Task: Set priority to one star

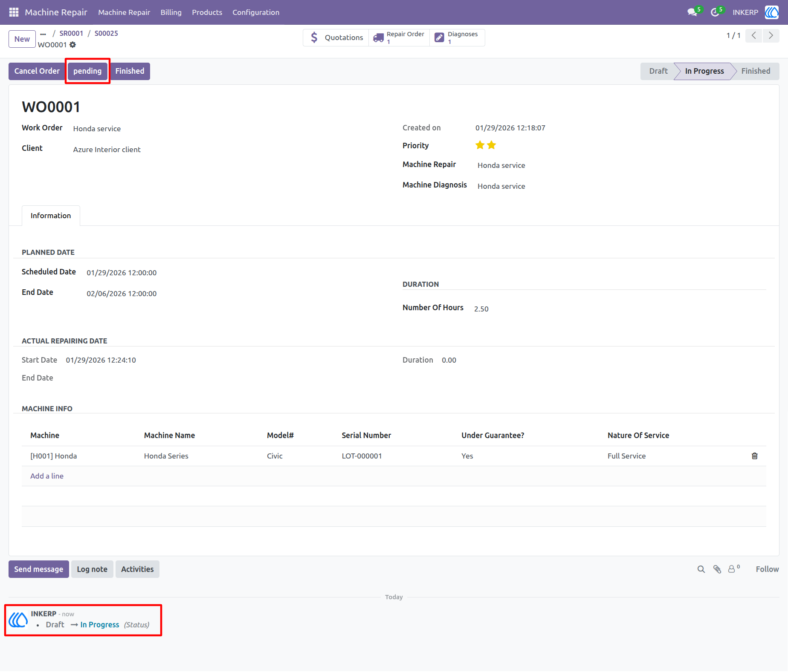Action: pyautogui.click(x=480, y=145)
